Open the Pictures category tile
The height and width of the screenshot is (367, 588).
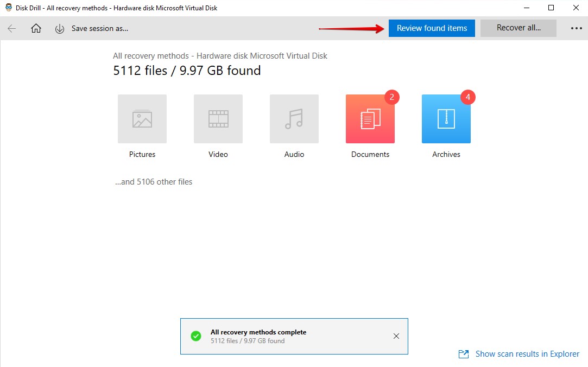[x=142, y=119]
